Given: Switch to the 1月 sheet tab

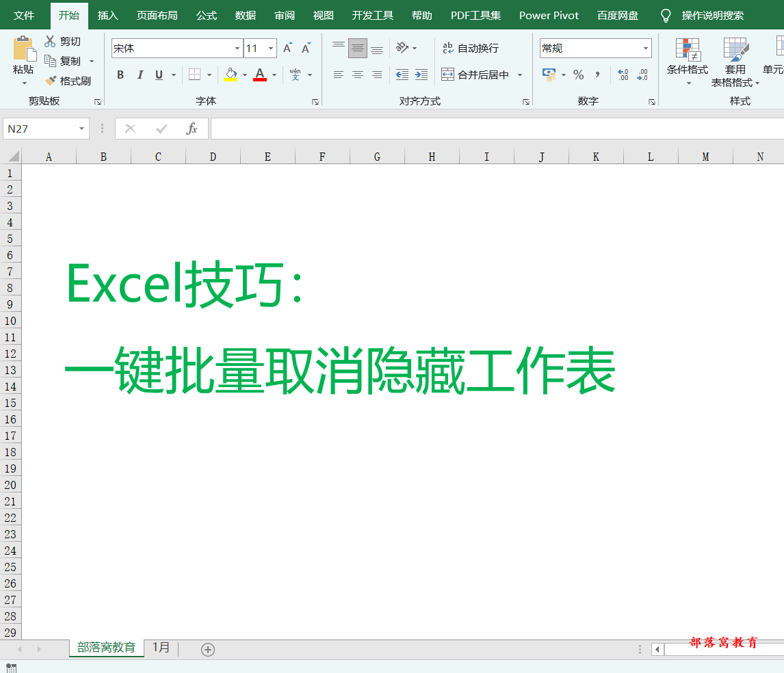Looking at the screenshot, I should (161, 648).
